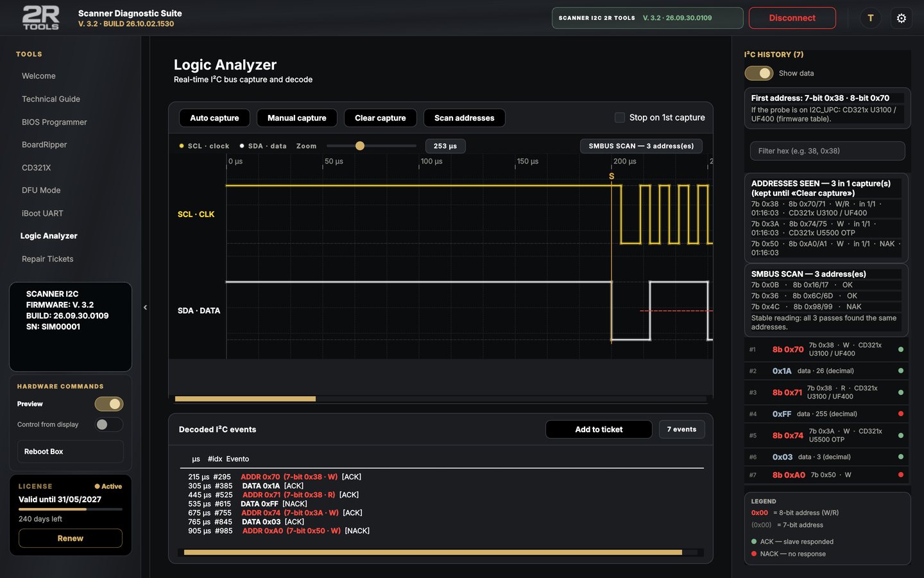Start Auto capture

point(214,118)
